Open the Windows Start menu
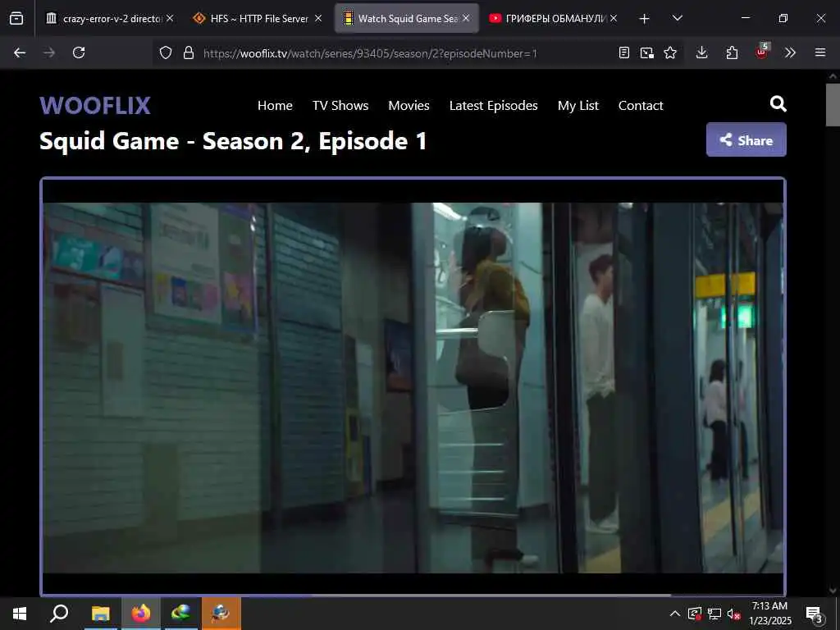840x630 pixels. pos(20,614)
